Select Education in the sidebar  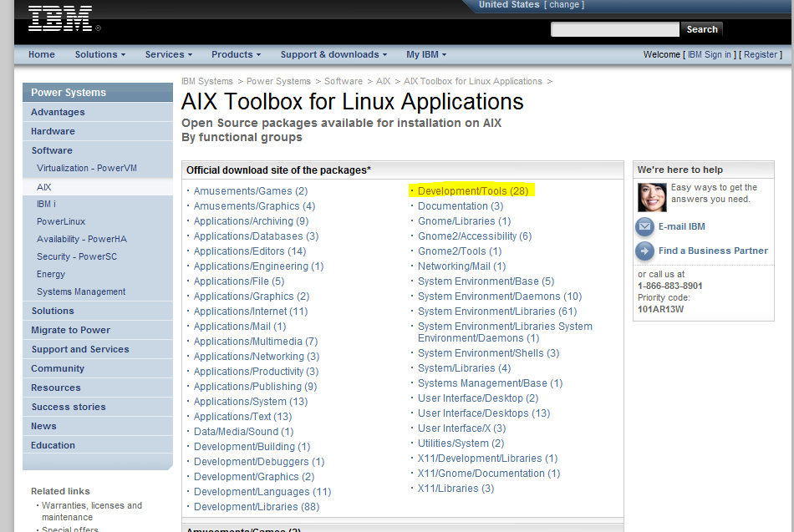98,445
